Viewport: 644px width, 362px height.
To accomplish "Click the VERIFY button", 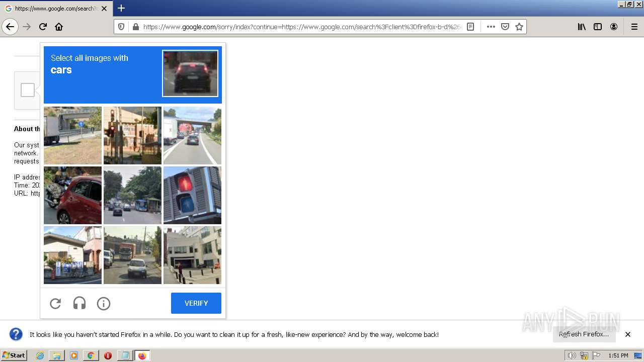I will 196,303.
